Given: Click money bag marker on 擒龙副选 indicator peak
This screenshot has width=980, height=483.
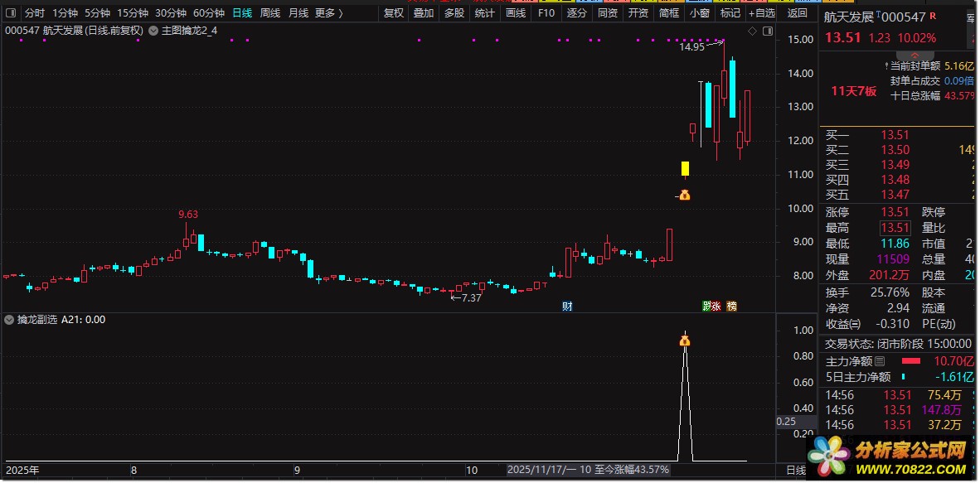Looking at the screenshot, I should tap(685, 341).
